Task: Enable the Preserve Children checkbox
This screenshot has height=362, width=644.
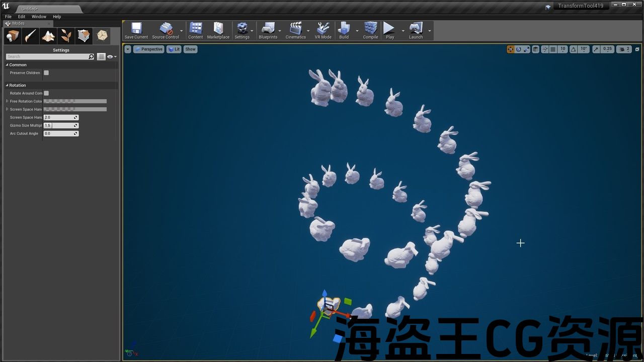Action: pos(46,73)
